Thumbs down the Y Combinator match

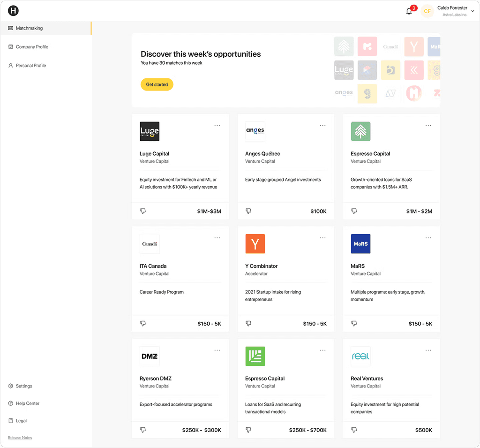point(248,324)
